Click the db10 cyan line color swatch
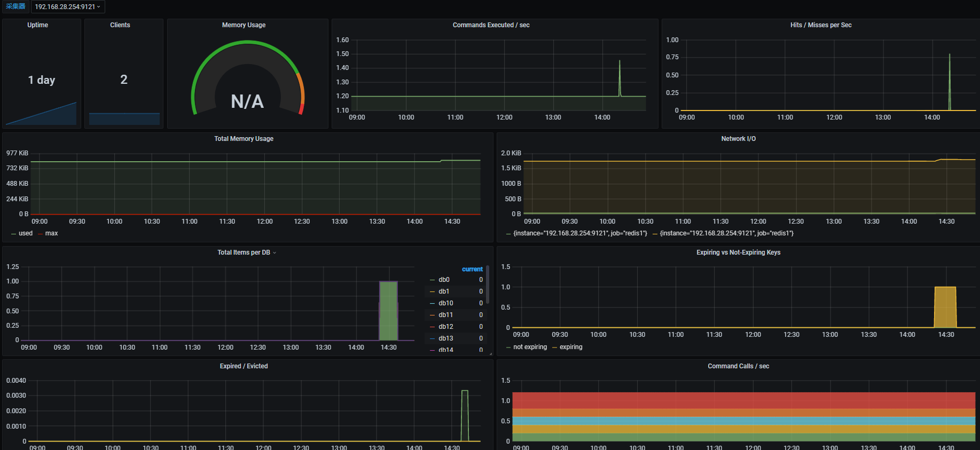Viewport: 980px width, 450px height. pyautogui.click(x=433, y=303)
